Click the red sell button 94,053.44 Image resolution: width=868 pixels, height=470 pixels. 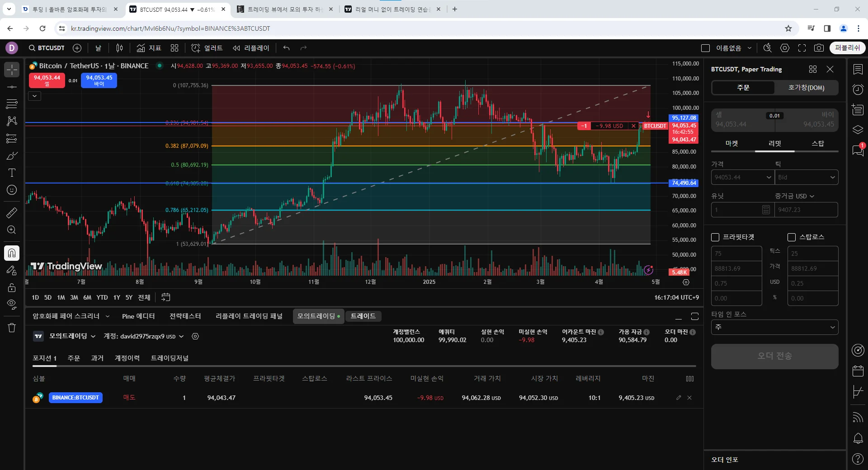(47, 80)
